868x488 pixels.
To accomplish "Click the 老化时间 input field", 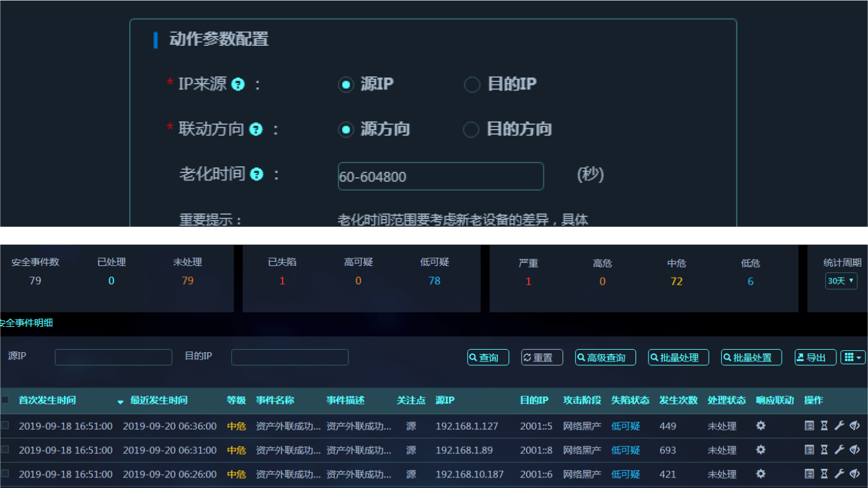I will point(440,176).
